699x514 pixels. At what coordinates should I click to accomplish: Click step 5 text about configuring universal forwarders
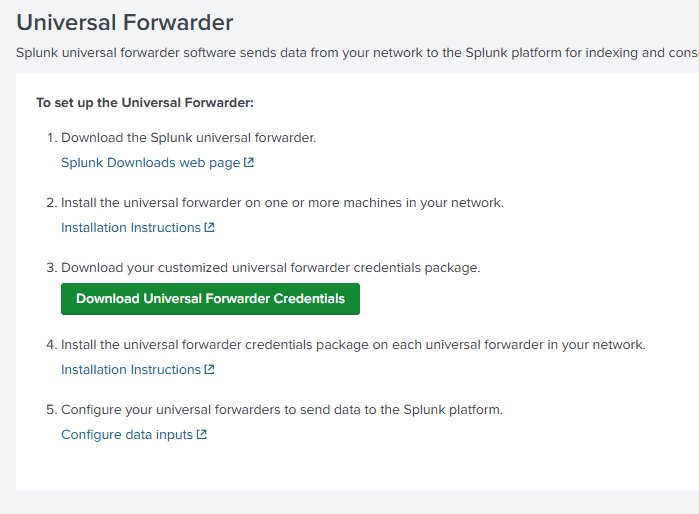282,410
